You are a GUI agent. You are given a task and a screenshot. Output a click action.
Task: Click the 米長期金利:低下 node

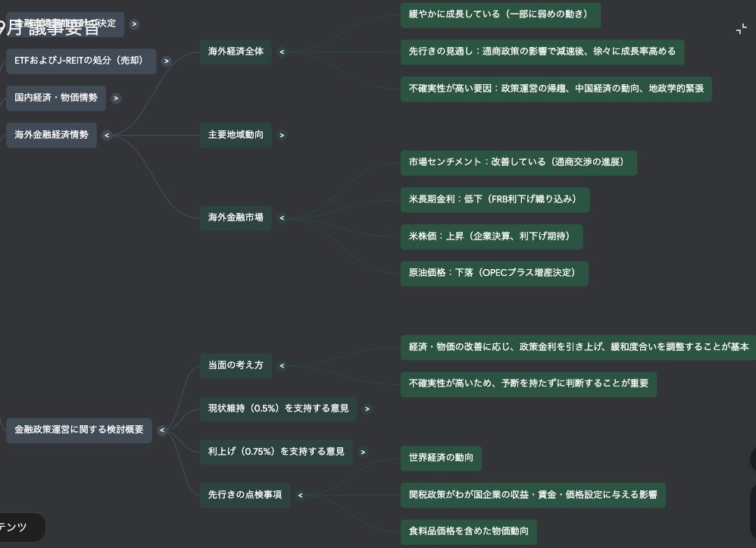494,200
